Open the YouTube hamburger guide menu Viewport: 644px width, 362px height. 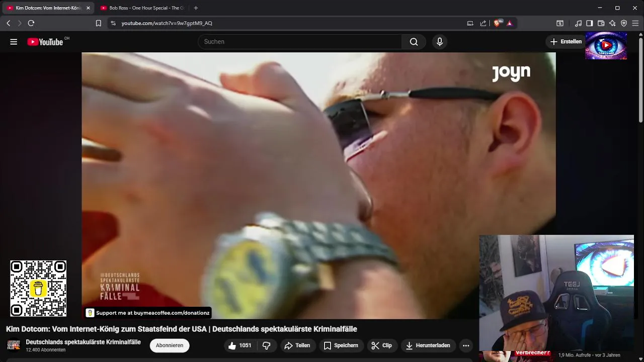tap(14, 42)
